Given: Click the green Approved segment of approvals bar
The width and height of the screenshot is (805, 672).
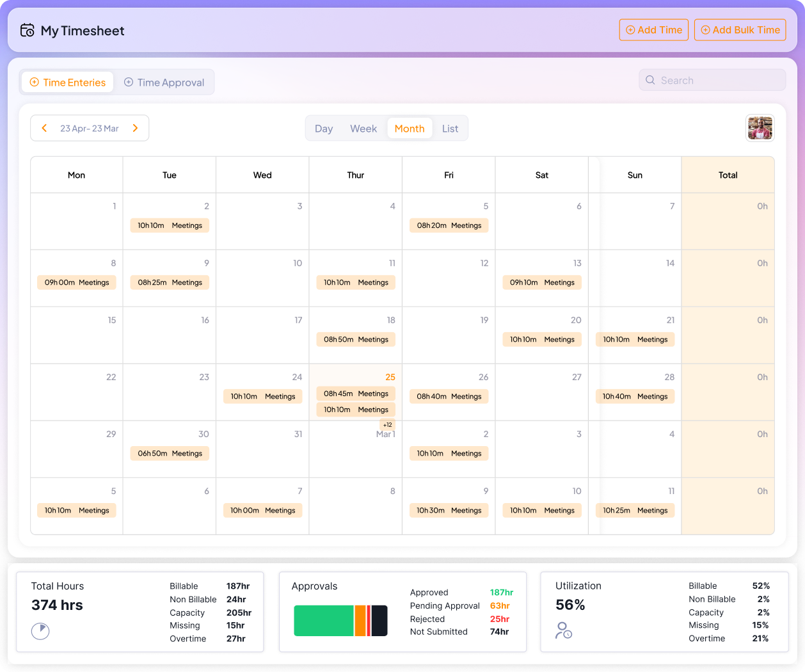Looking at the screenshot, I should tap(323, 621).
